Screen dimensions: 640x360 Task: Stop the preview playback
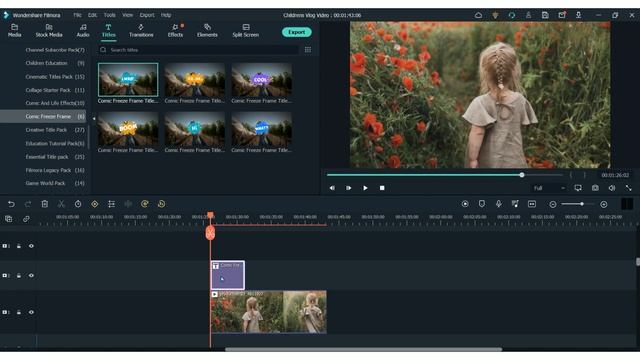382,188
